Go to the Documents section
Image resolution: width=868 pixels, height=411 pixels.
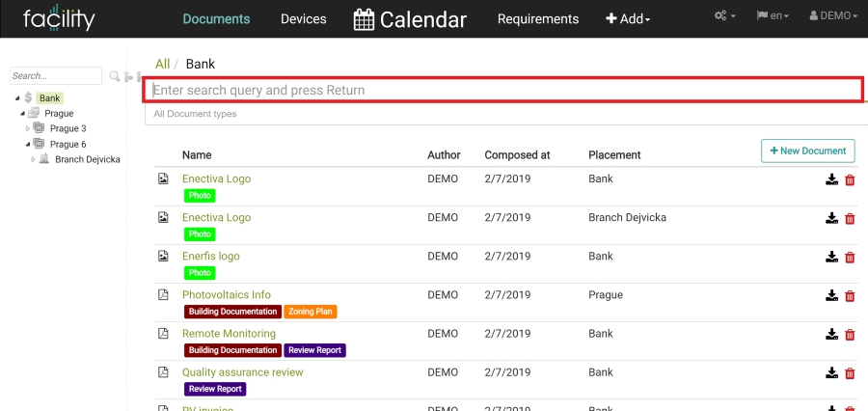tap(216, 19)
